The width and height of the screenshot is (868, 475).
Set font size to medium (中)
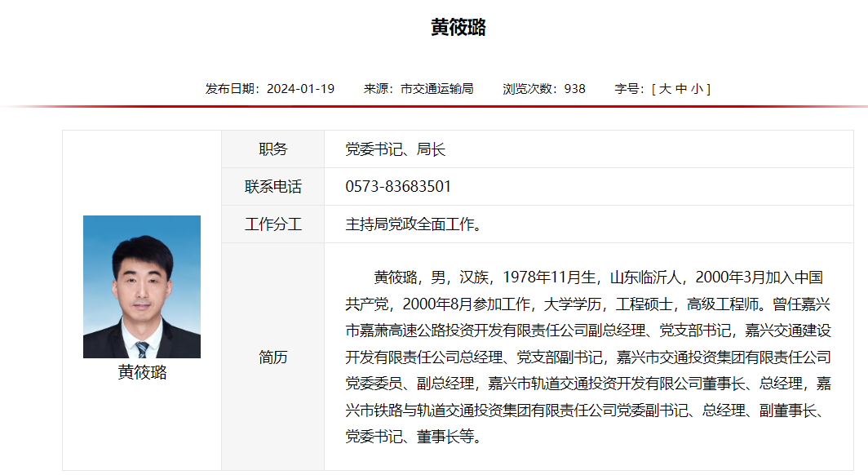point(681,89)
